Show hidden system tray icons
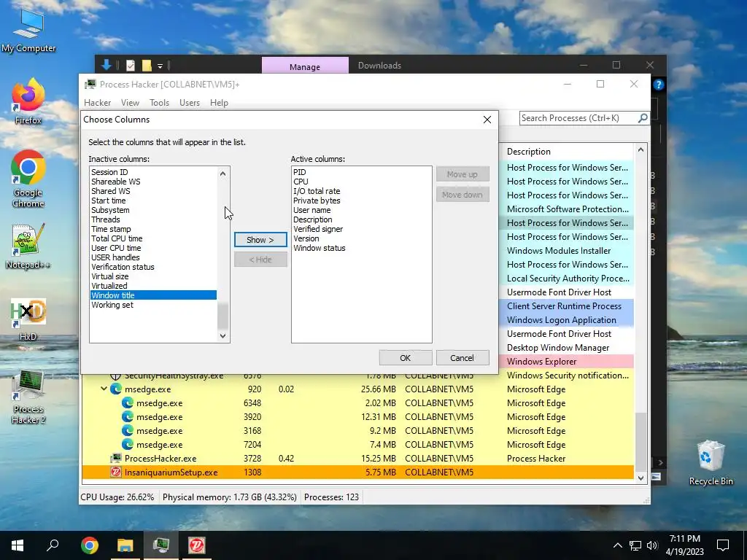 (617, 545)
